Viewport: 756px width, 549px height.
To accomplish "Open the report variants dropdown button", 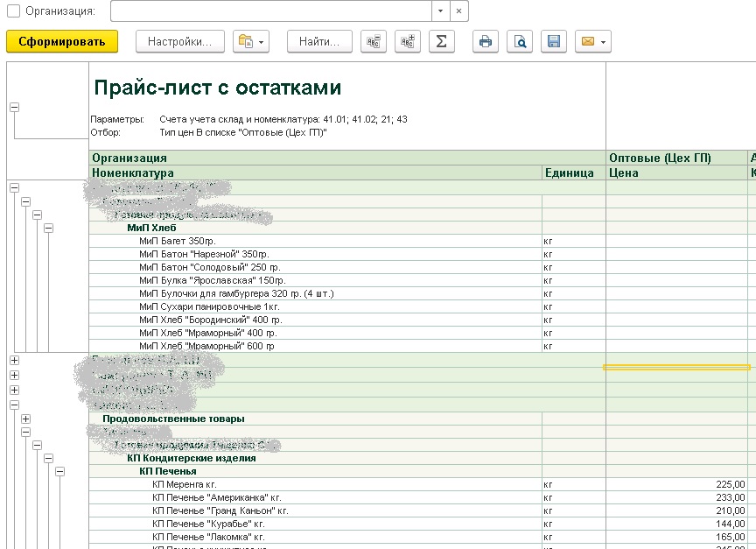I will click(x=251, y=41).
